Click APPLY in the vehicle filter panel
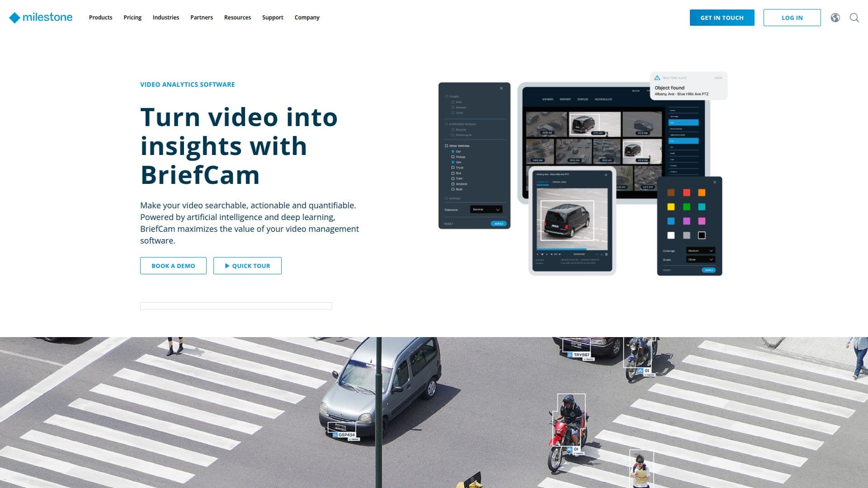The height and width of the screenshot is (488, 868). (499, 224)
